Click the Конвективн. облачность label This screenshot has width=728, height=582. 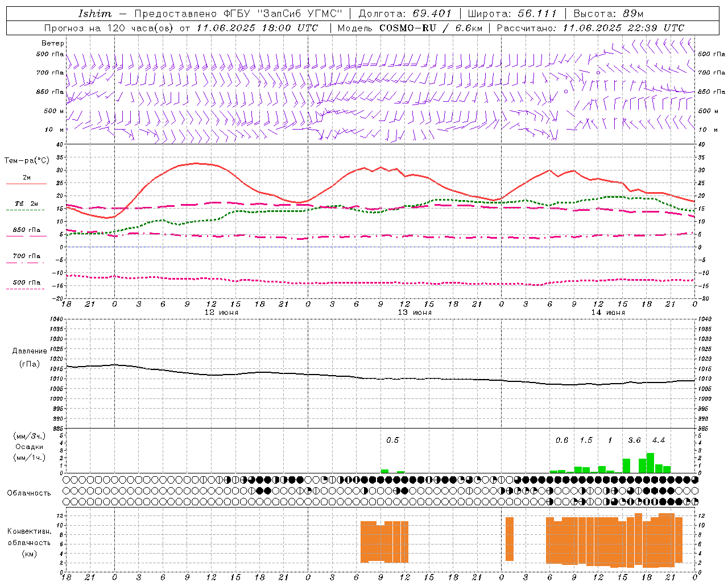29,537
